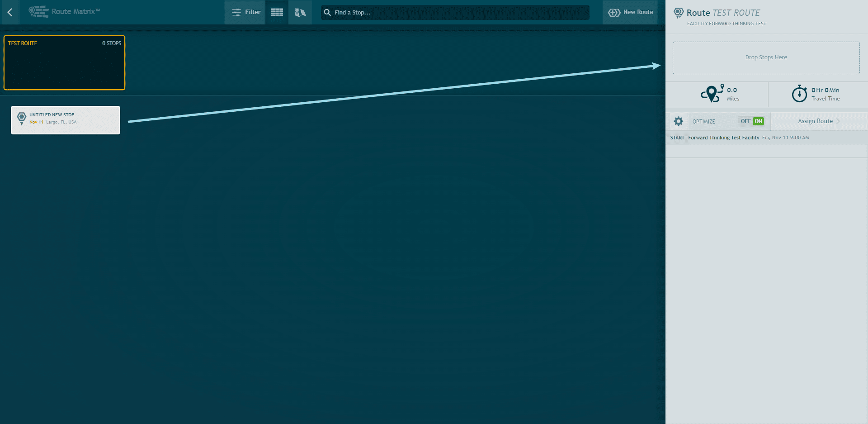This screenshot has width=868, height=424.
Task: Switch to the grid view icon
Action: (x=277, y=12)
